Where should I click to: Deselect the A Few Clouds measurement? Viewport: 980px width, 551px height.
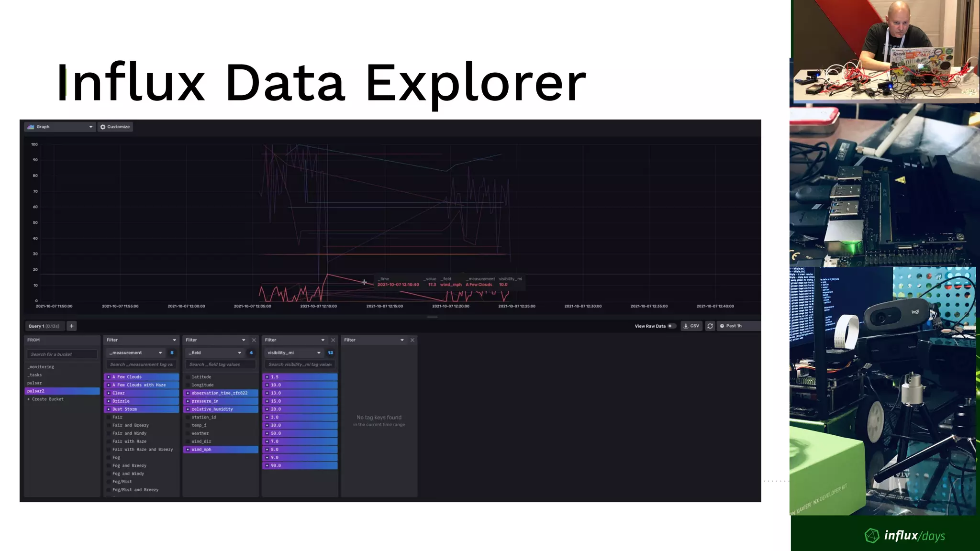point(142,377)
